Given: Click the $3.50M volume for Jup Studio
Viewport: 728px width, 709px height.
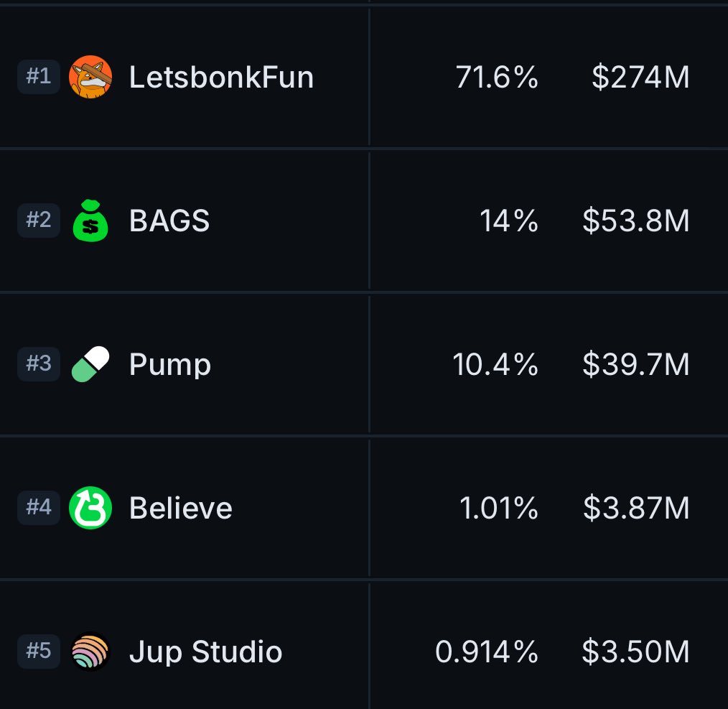Looking at the screenshot, I should 635,652.
